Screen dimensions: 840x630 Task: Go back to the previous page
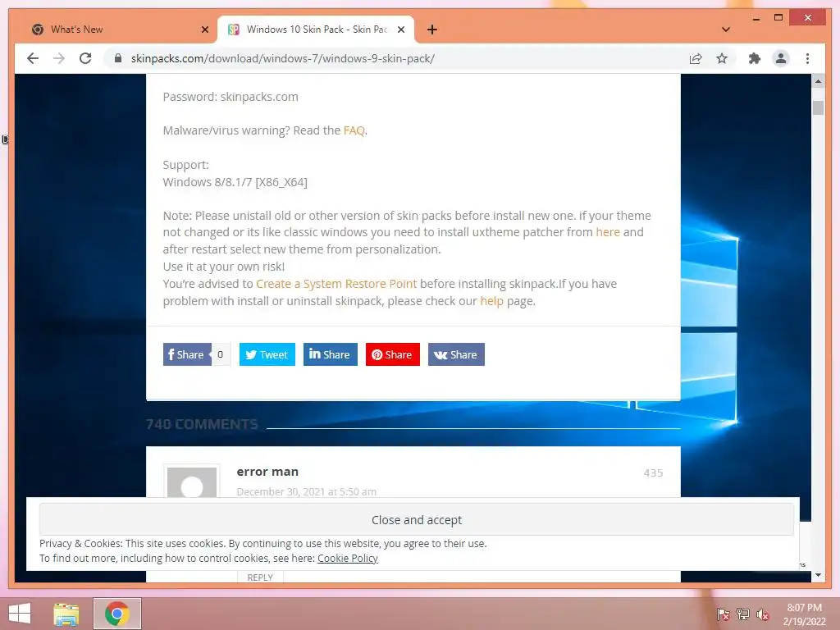point(33,58)
